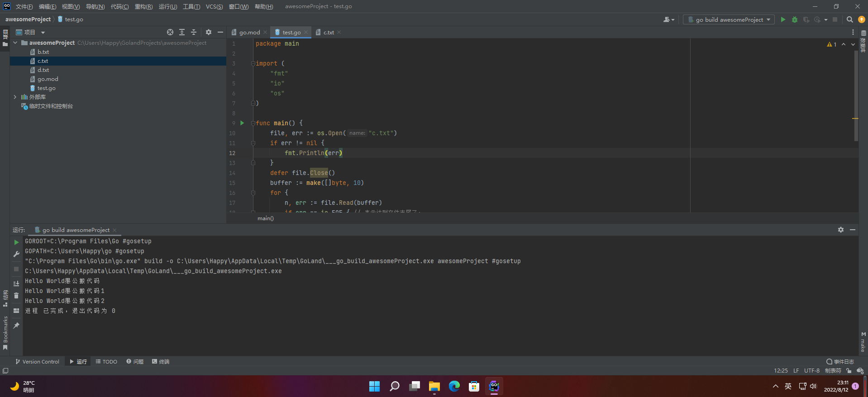Open Search Everywhere magnifier icon
The width and height of the screenshot is (868, 397).
(849, 19)
